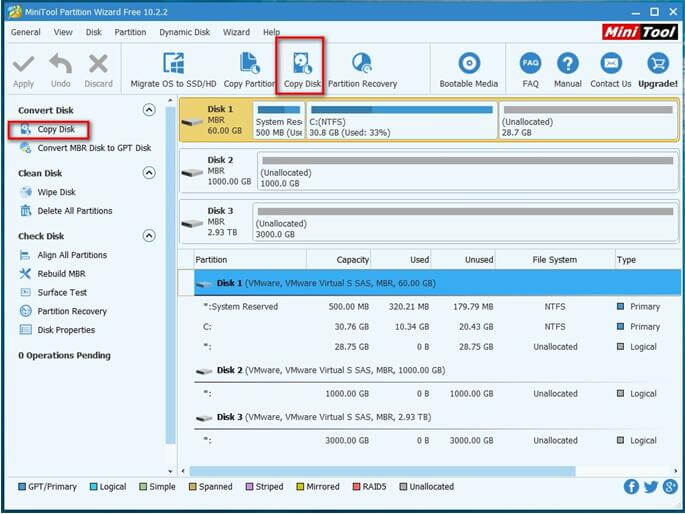Screen dimensions: 685x514
Task: Select Disk 1 in the disk map
Action: (x=216, y=120)
